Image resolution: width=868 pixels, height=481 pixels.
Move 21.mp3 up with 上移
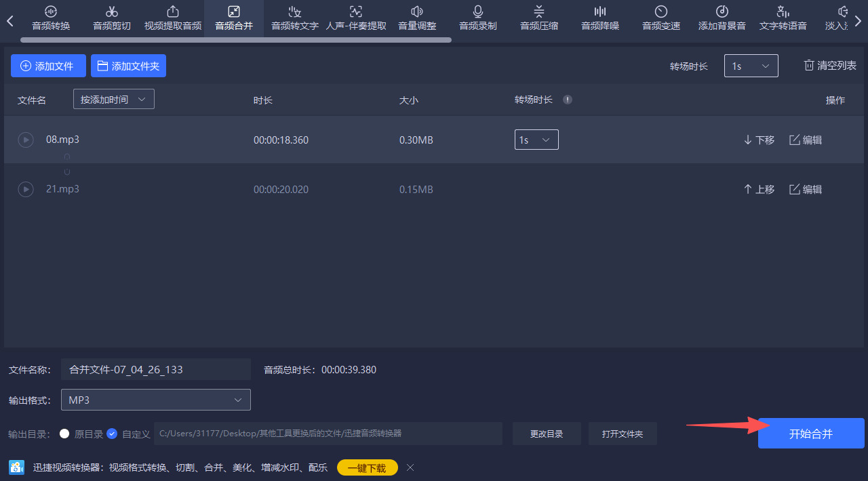point(759,190)
